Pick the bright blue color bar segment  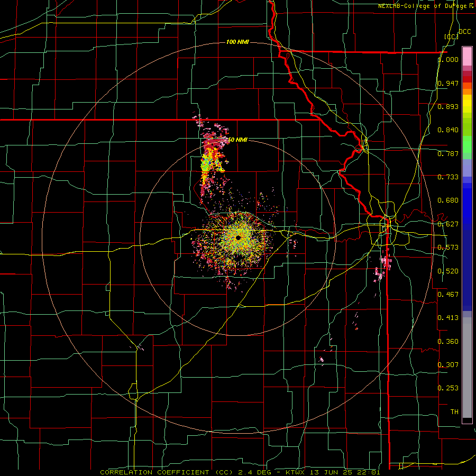point(467,206)
